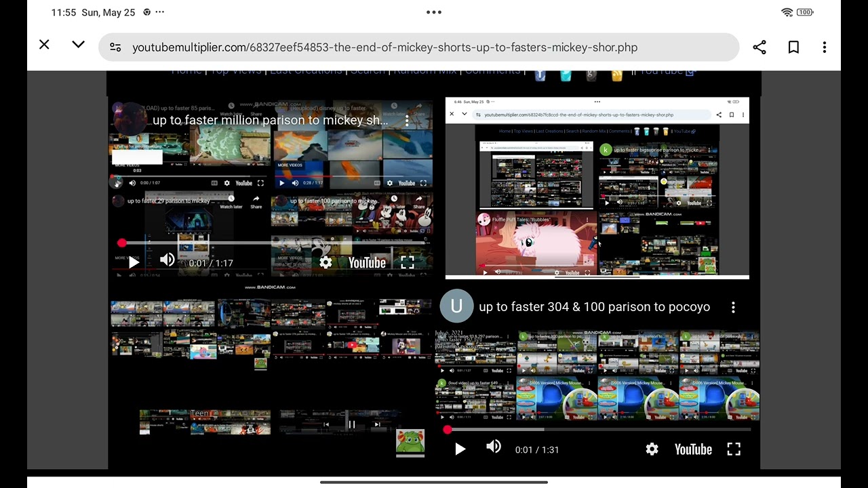Check the Wi-Fi status icon
Image resolution: width=868 pixels, height=488 pixels.
point(787,12)
